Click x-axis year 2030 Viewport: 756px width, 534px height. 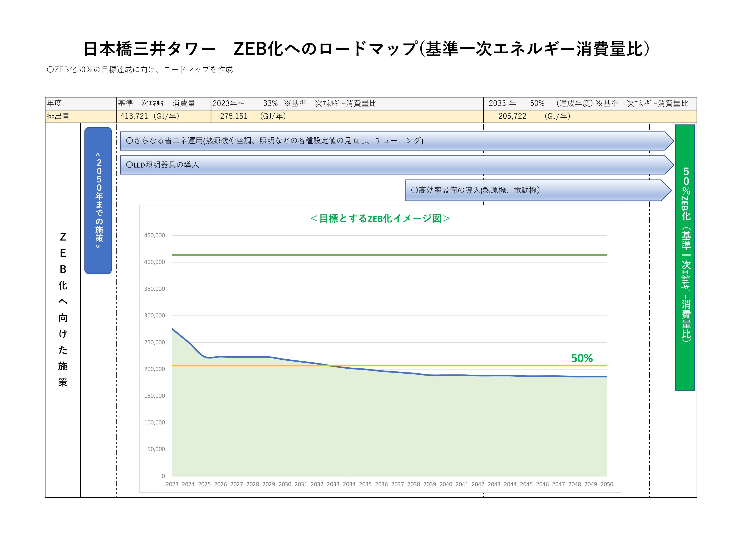(285, 484)
